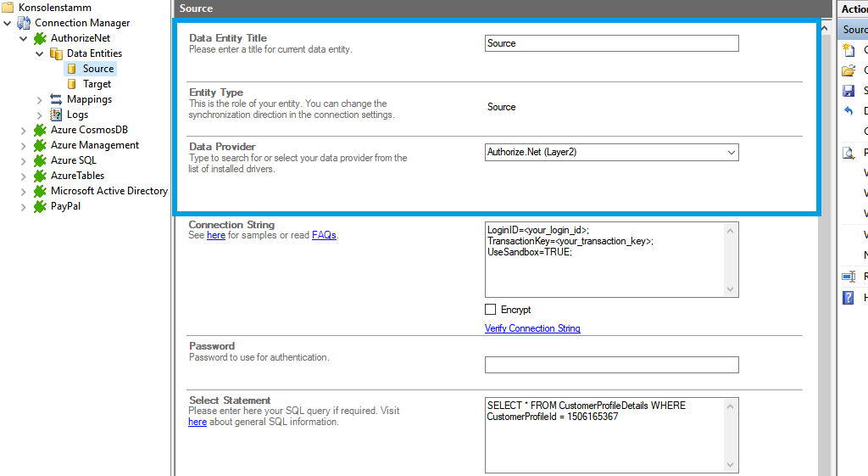Click the blue help question mark icon
This screenshot has width=868, height=476.
pos(848,298)
